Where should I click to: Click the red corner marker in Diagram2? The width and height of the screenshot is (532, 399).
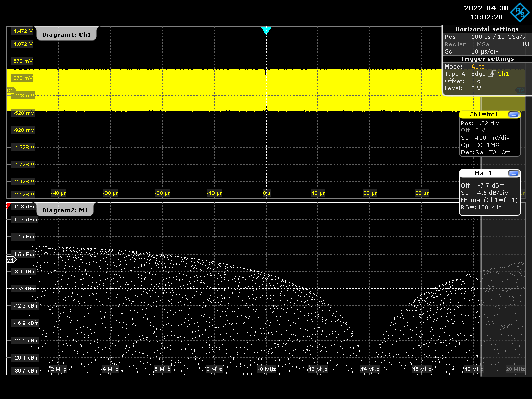click(8, 206)
